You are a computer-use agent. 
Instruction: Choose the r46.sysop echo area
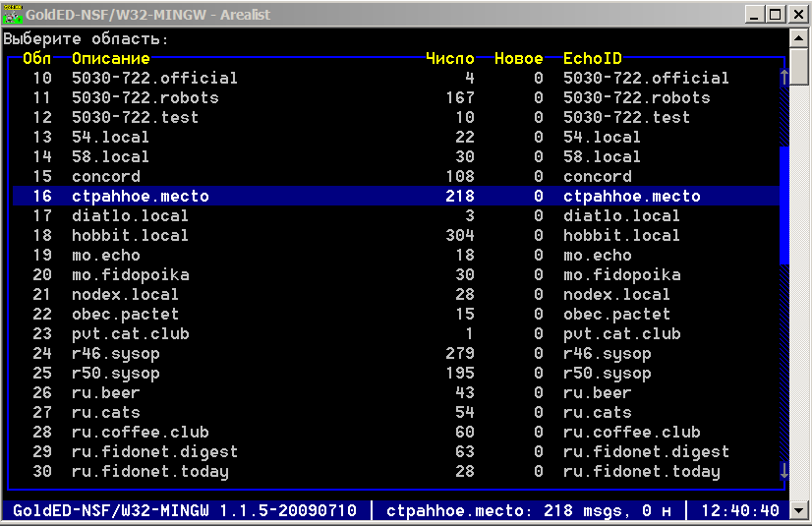[x=115, y=353]
